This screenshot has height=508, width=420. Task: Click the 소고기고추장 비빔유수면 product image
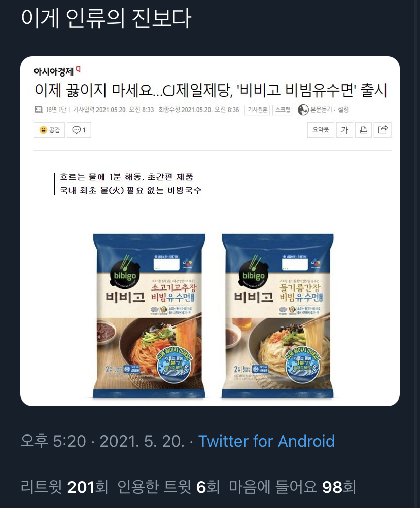pyautogui.click(x=149, y=316)
